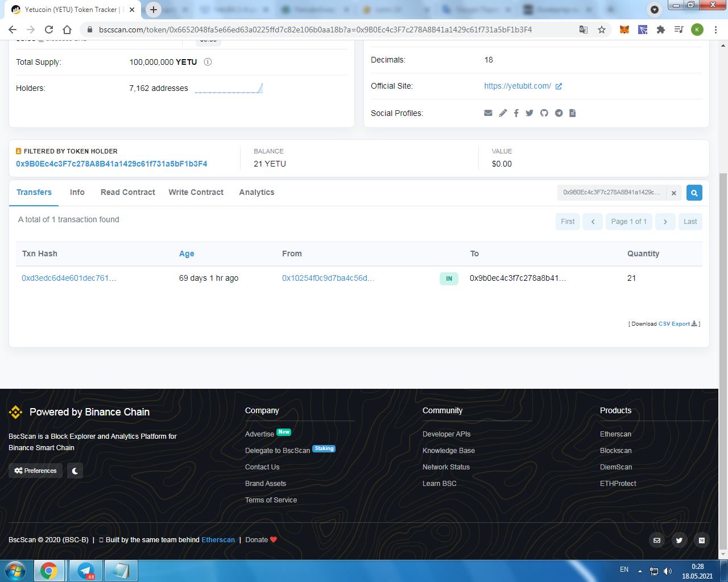
Task: Close the Yetucoin Token Tracker tab
Action: (132, 10)
